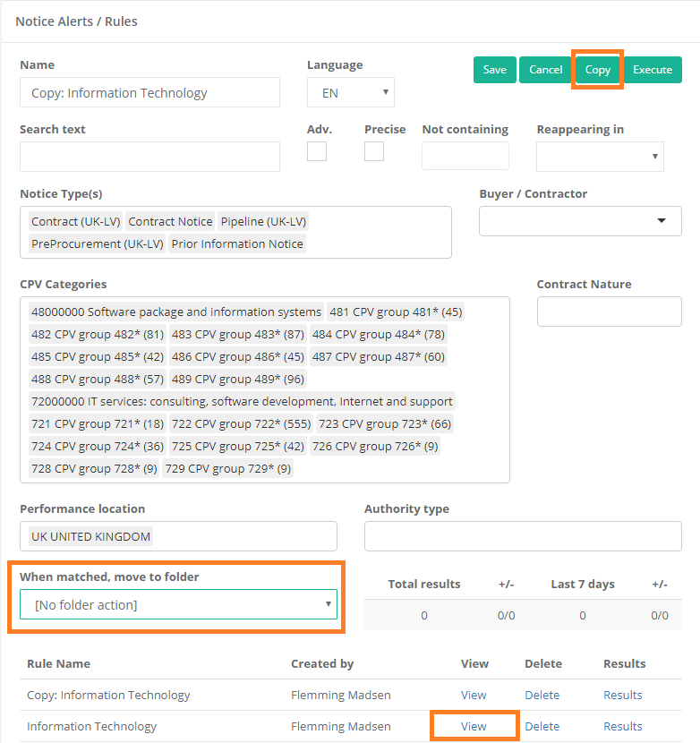700x743 pixels.
Task: Expand the Reappearing in dropdown
Action: coord(600,156)
